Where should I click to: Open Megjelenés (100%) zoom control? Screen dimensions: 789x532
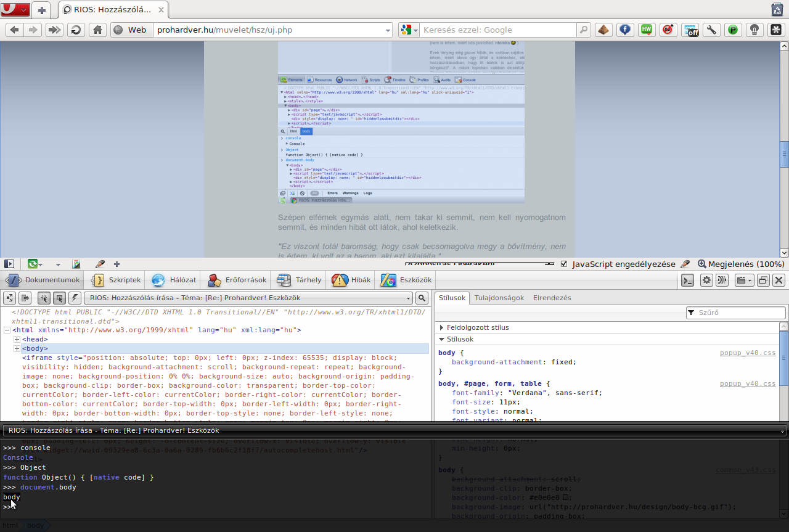coord(741,264)
